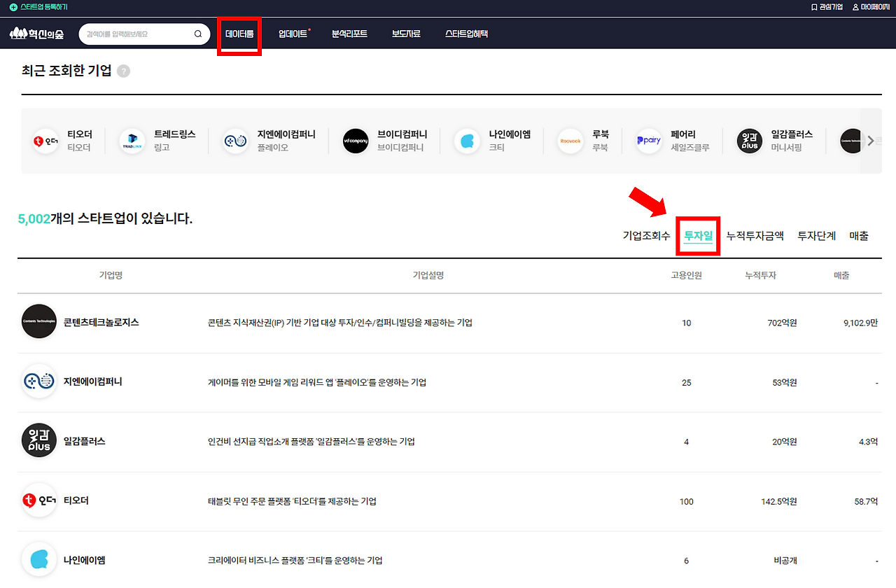896x588 pixels.
Task: Open 지엔에이컴퍼니 logo in recently viewed carousel
Action: [235, 141]
